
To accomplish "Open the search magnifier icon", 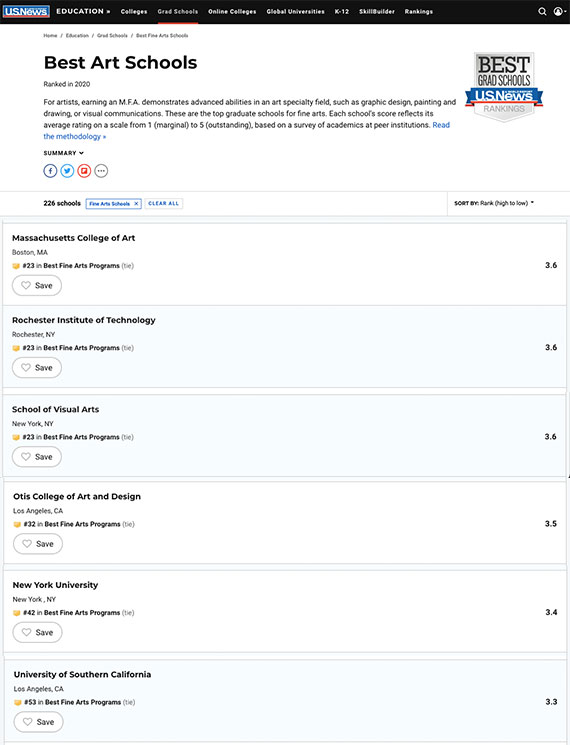I will coord(542,11).
